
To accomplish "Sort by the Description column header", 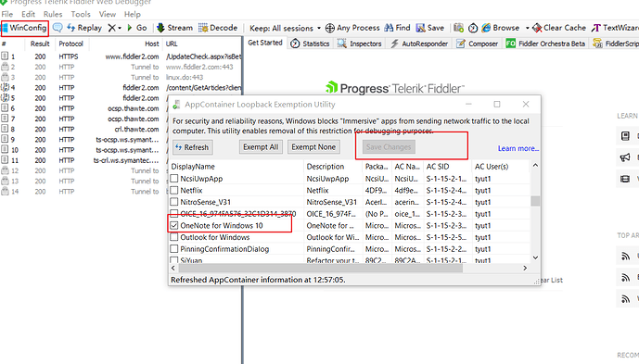I will pos(333,167).
